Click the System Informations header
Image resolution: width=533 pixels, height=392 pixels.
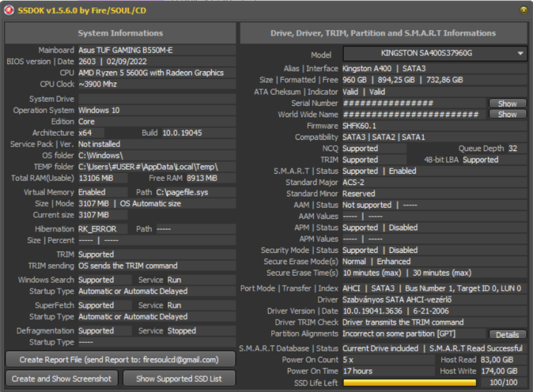coord(121,33)
